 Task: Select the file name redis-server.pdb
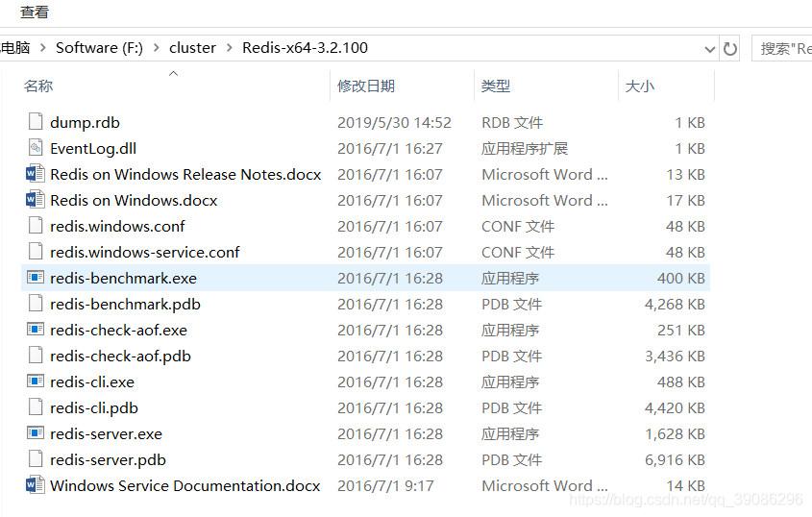[x=109, y=459]
